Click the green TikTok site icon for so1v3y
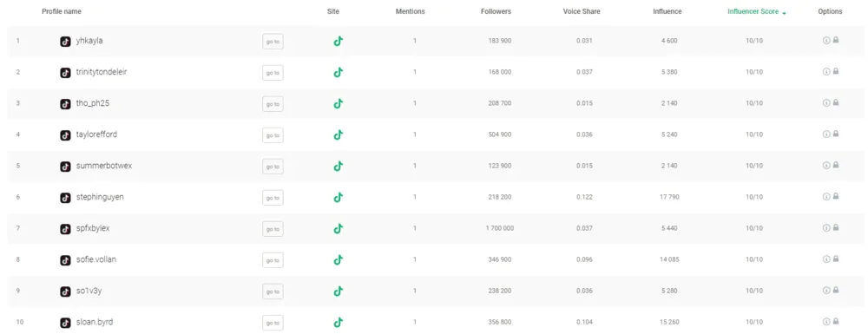The width and height of the screenshot is (868, 334). (x=339, y=291)
